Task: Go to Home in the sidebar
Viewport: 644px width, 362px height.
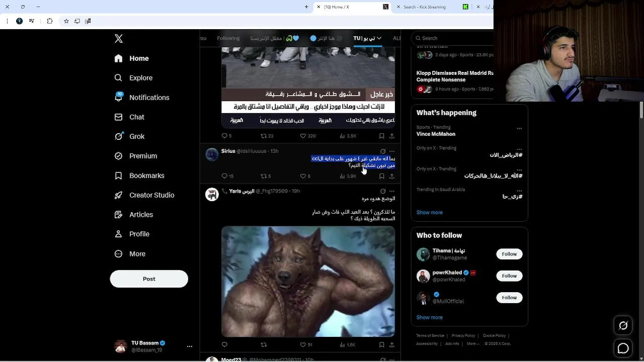Action: pyautogui.click(x=132, y=58)
